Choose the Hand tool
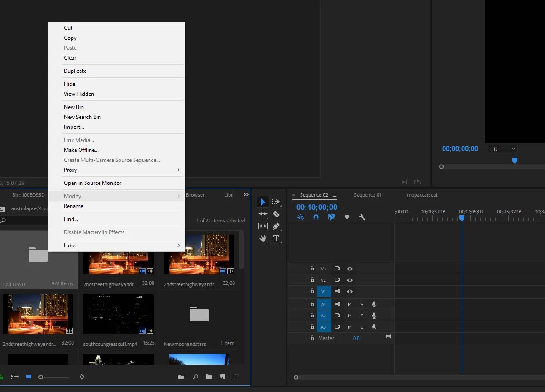This screenshot has width=545, height=392. click(x=263, y=238)
